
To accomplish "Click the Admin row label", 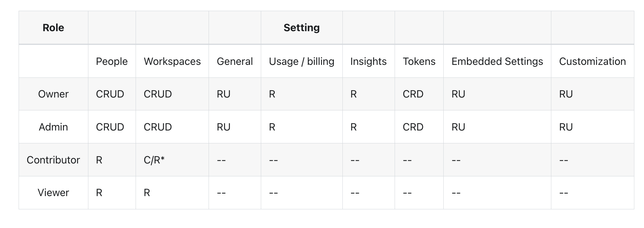I will click(53, 127).
